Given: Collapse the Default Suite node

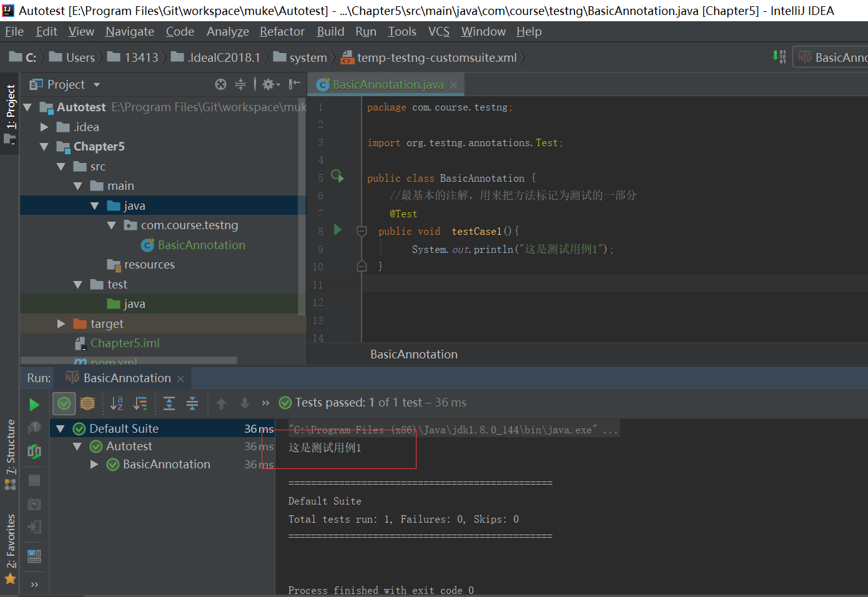Looking at the screenshot, I should (61, 429).
